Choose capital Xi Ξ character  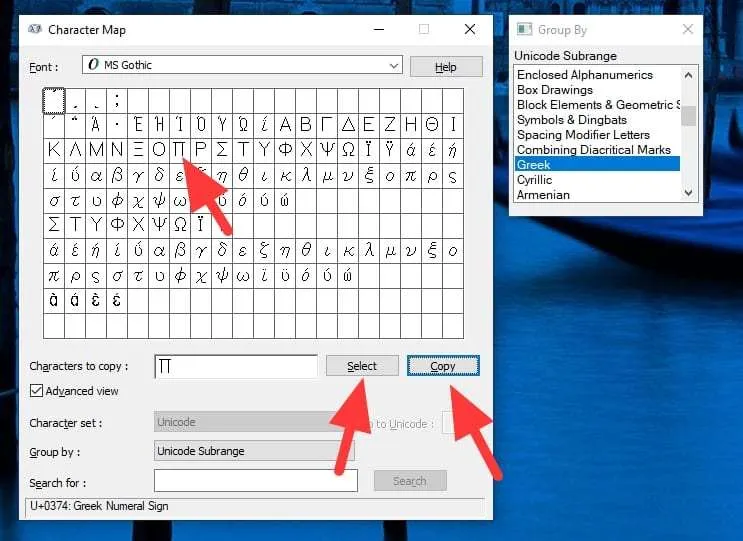click(138, 150)
